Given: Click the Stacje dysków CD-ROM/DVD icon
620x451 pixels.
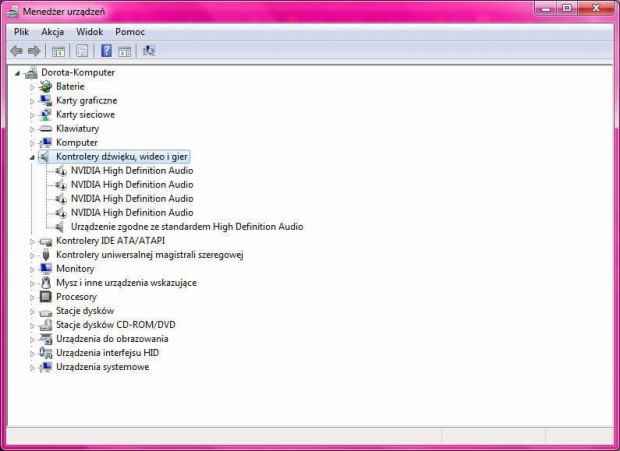Looking at the screenshot, I should (46, 325).
